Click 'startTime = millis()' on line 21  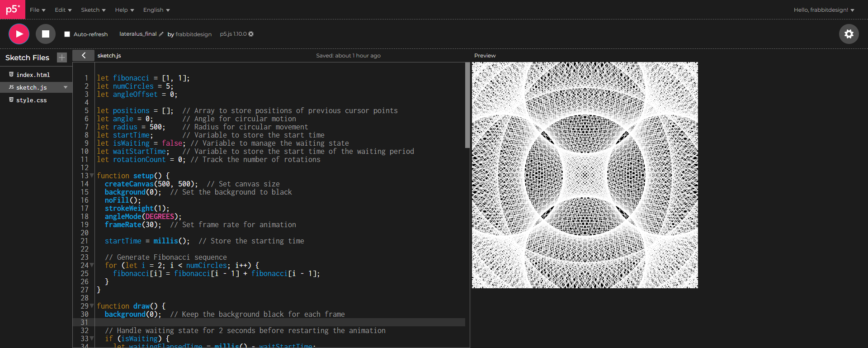147,241
